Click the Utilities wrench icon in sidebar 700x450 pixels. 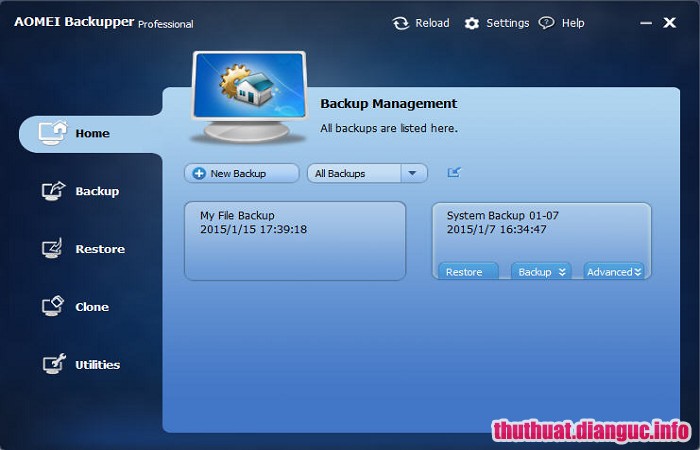coord(54,363)
